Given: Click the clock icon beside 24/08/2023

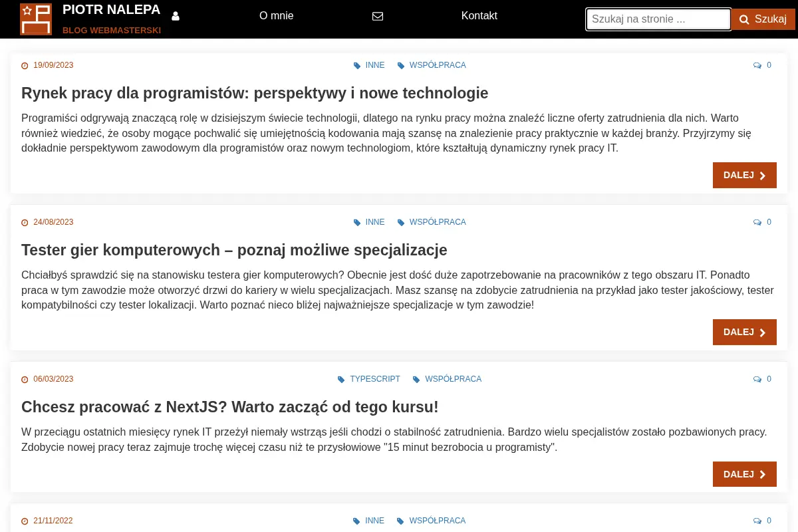Looking at the screenshot, I should (25, 222).
